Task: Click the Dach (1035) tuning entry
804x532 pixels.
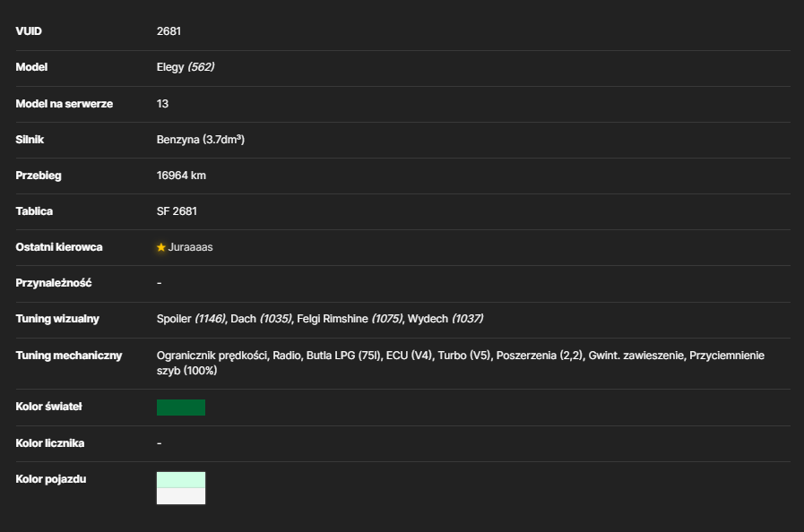Action: click(x=261, y=319)
